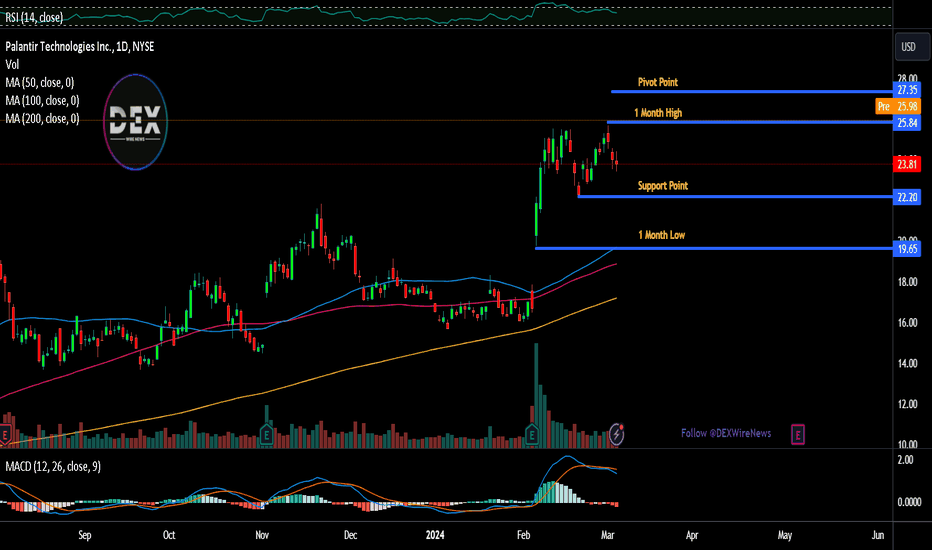Click Dec on the time axis
Screen dimensions: 932x550
click(x=351, y=535)
